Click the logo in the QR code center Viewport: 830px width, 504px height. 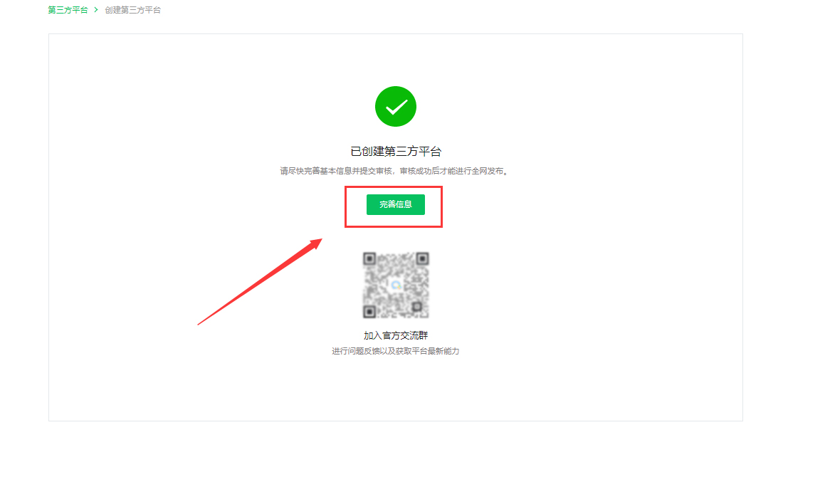tap(395, 285)
